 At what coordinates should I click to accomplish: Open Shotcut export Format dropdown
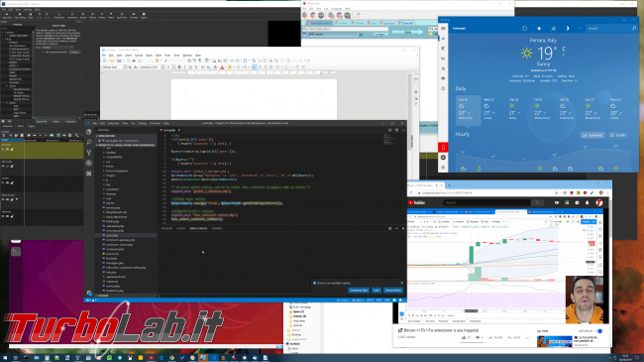click(57, 48)
